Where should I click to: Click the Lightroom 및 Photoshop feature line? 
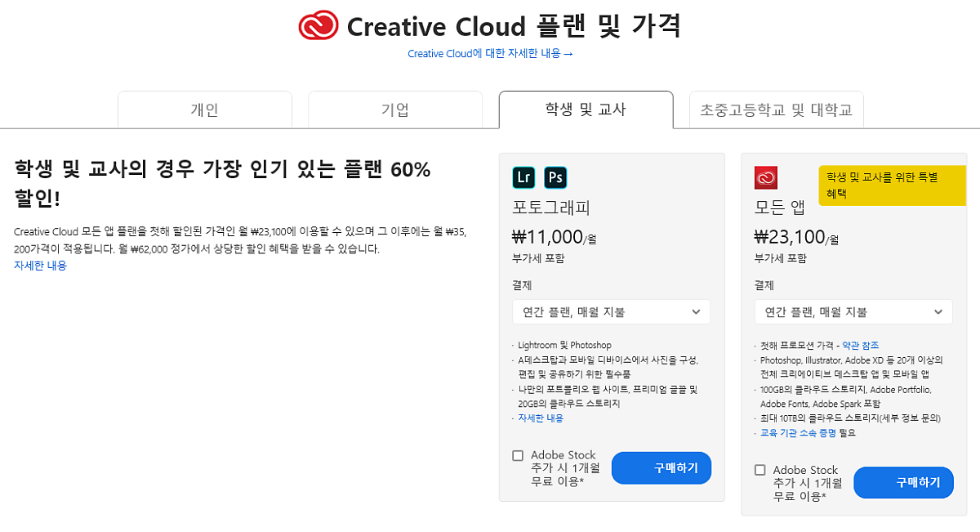coord(564,346)
